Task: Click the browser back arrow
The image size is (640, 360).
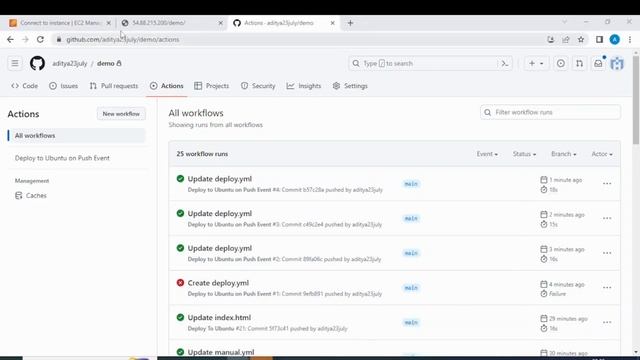Action: coord(10,39)
